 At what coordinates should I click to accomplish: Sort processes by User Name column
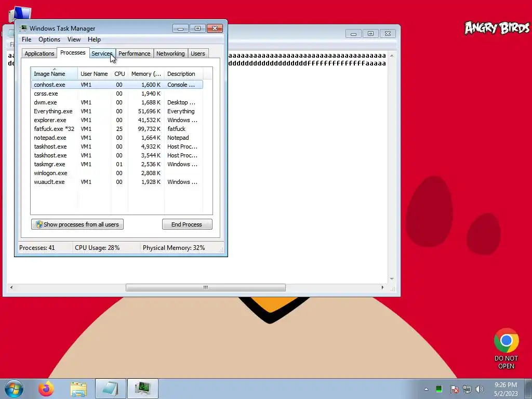click(x=95, y=74)
